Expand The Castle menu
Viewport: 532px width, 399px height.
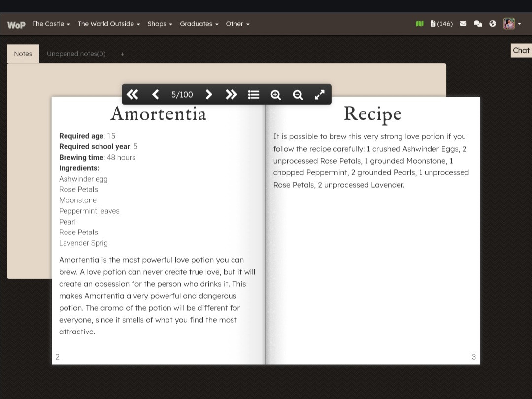(x=51, y=24)
